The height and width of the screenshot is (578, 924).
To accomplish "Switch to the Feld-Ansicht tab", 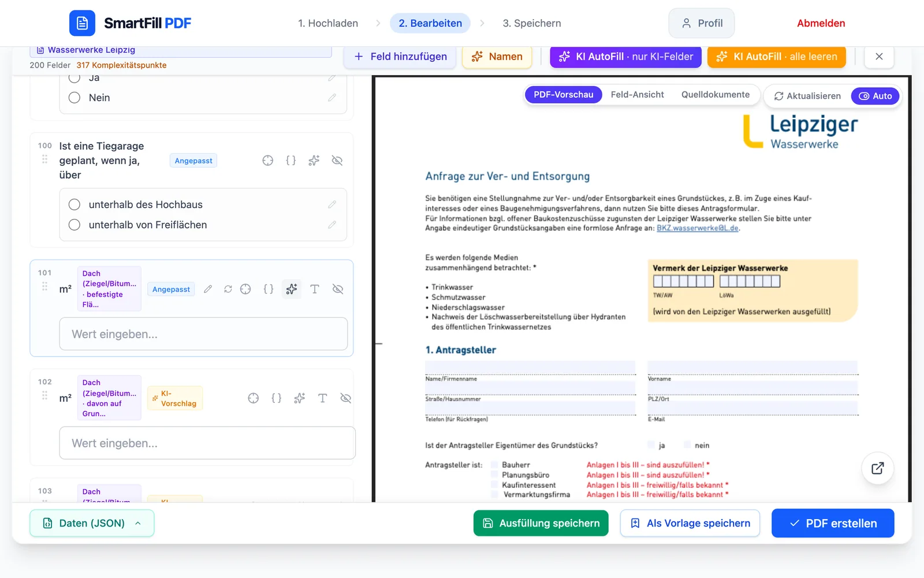I will click(x=638, y=95).
